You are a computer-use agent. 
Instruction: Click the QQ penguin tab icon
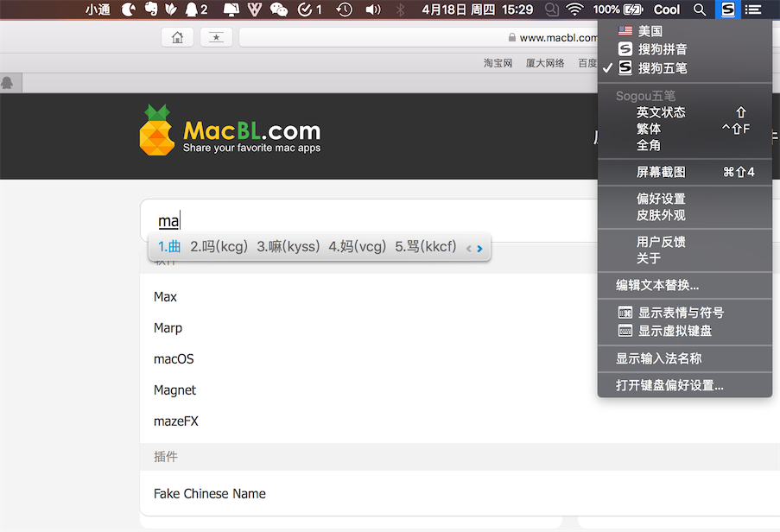(8, 83)
